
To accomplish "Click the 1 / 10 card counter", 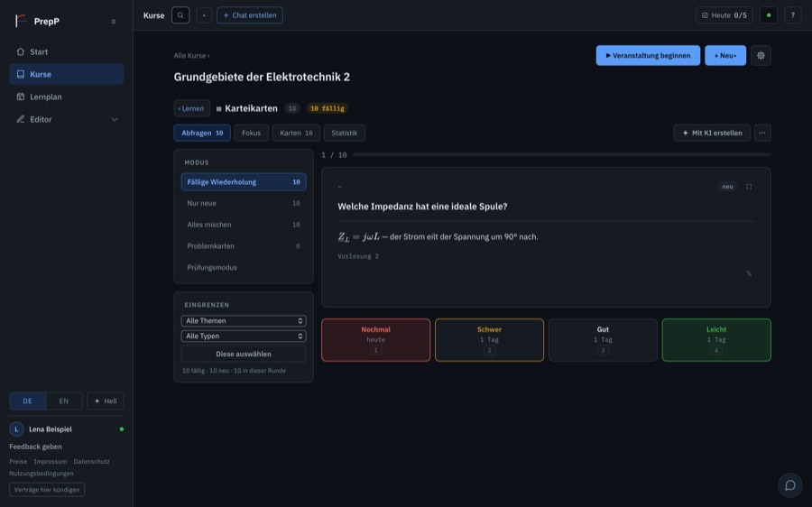I will click(334, 155).
